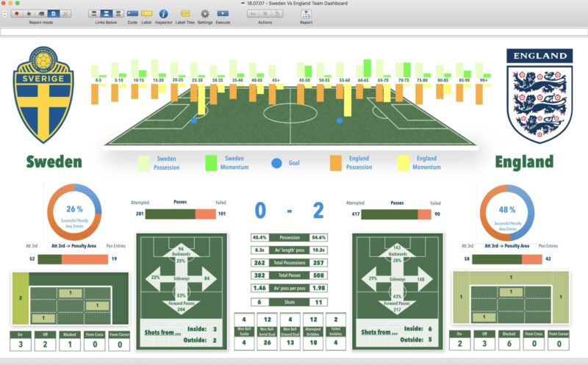Click the middle X Actions button
The image size is (588, 365).
[x=265, y=13]
